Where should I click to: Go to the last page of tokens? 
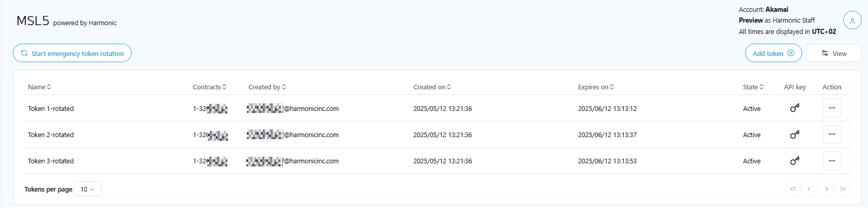point(843,189)
